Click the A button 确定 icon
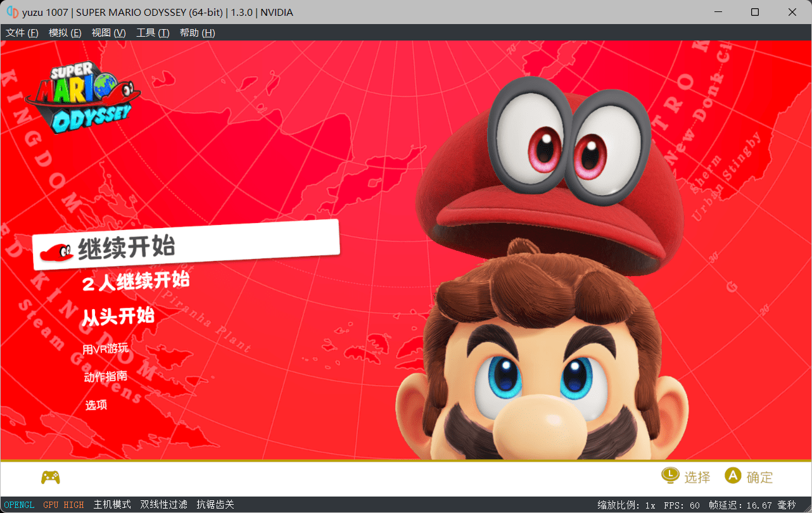This screenshot has width=812, height=513. pos(733,476)
